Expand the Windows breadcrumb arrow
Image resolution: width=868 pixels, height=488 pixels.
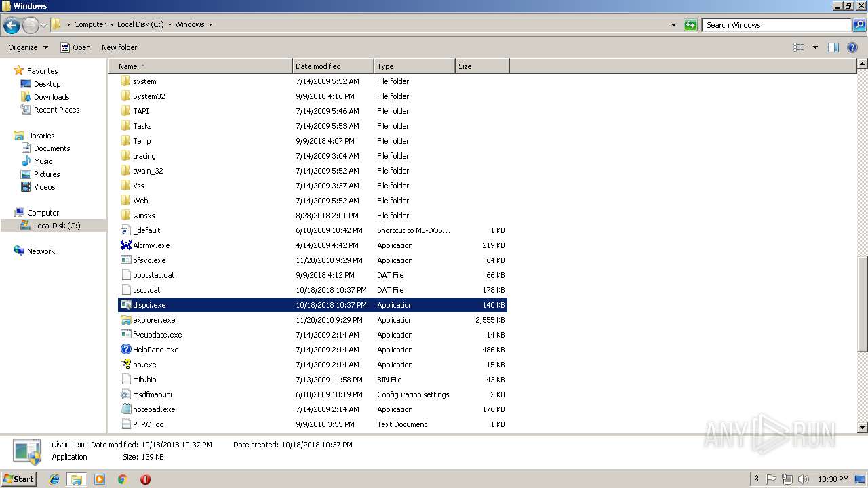coord(210,24)
